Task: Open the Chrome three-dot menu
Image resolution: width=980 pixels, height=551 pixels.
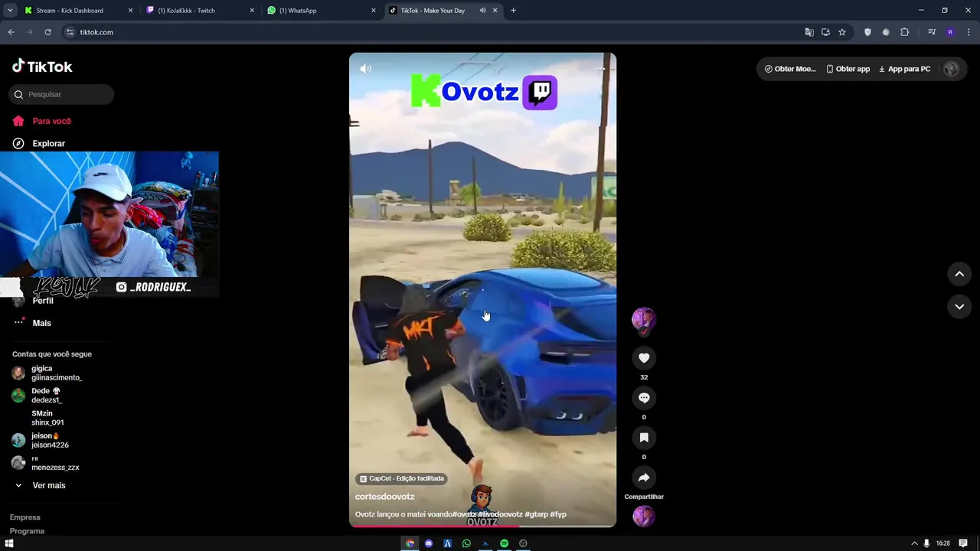Action: [x=969, y=32]
